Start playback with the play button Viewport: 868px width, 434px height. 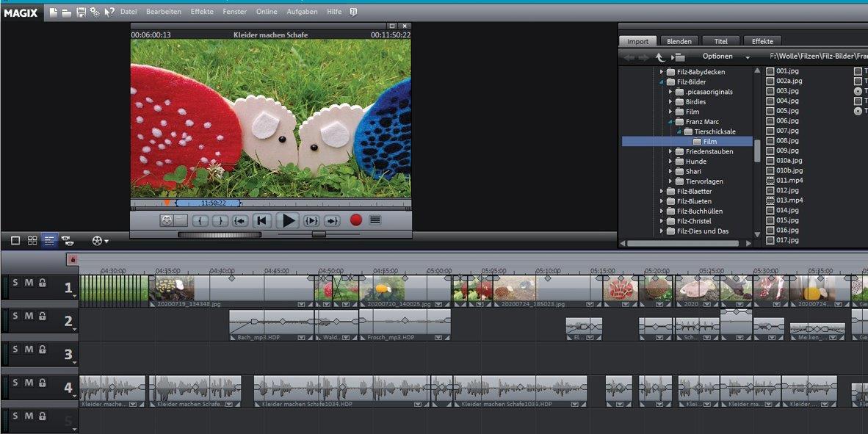pyautogui.click(x=289, y=220)
